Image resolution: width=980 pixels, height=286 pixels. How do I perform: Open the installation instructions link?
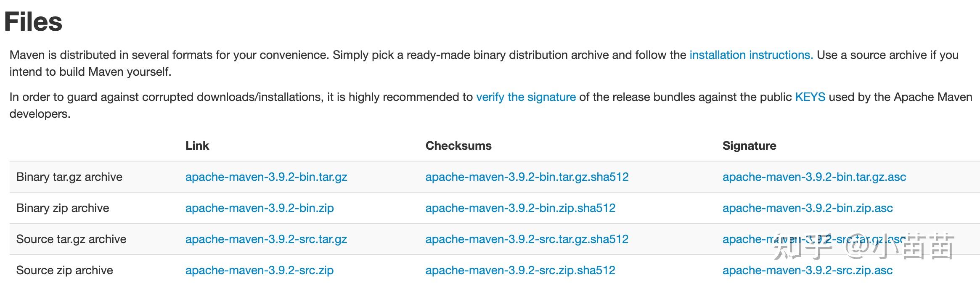(x=751, y=55)
